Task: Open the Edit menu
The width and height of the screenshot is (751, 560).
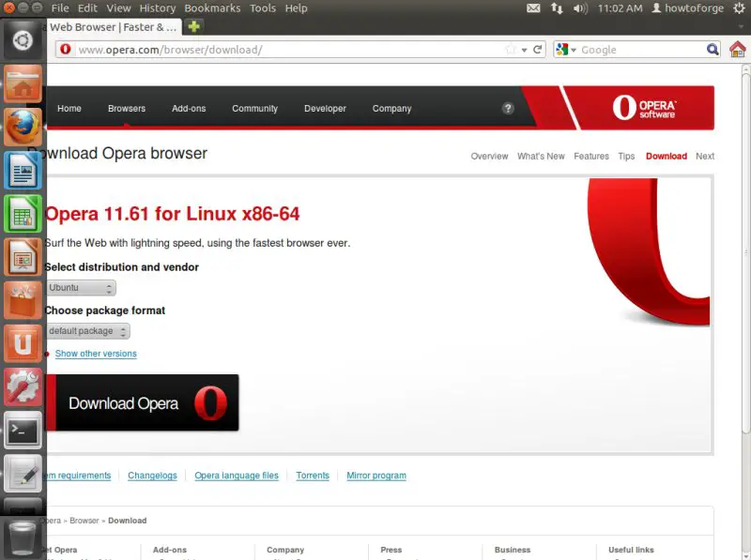Action: (x=87, y=8)
